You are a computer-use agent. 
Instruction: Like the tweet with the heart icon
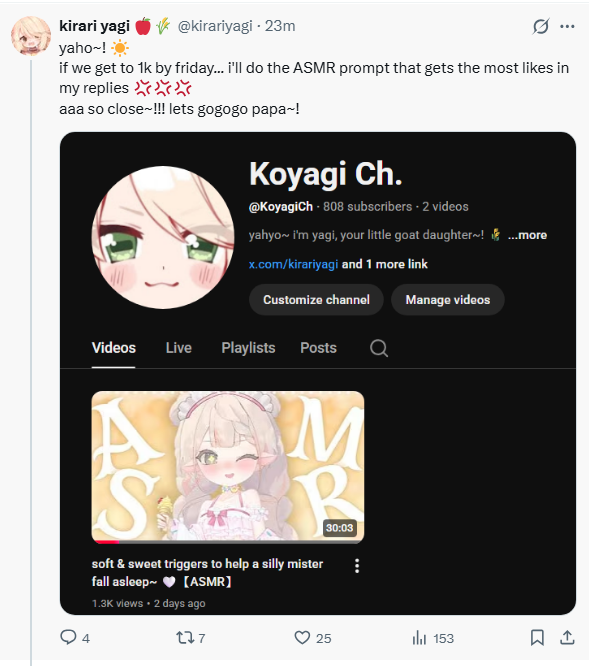point(302,638)
